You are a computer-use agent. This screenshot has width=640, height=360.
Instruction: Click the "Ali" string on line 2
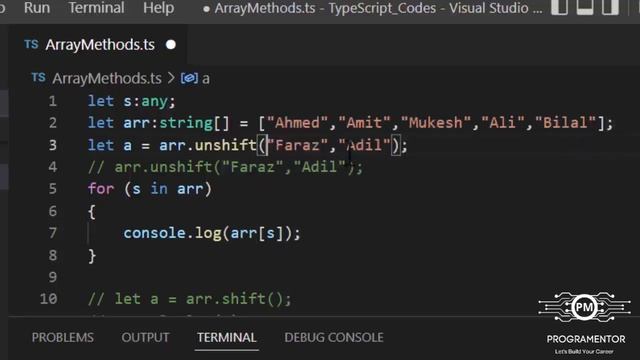[503, 123]
